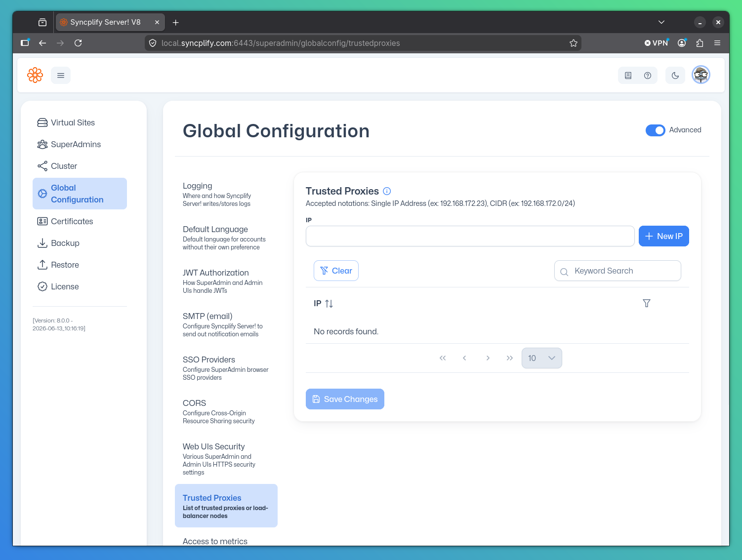Open the browser account icon

pos(682,43)
